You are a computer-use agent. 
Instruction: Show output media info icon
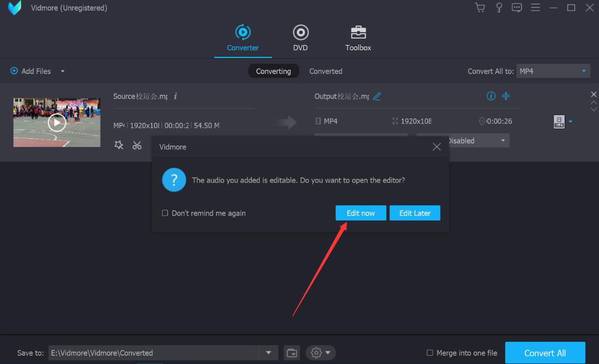[x=491, y=96]
